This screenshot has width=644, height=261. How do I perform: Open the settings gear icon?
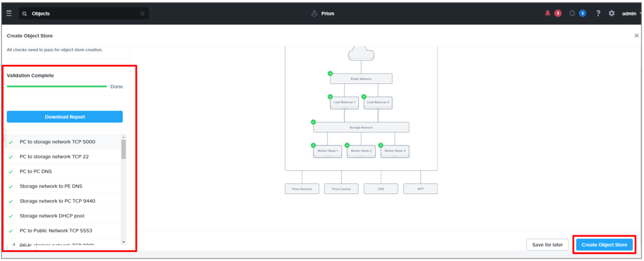click(x=612, y=13)
